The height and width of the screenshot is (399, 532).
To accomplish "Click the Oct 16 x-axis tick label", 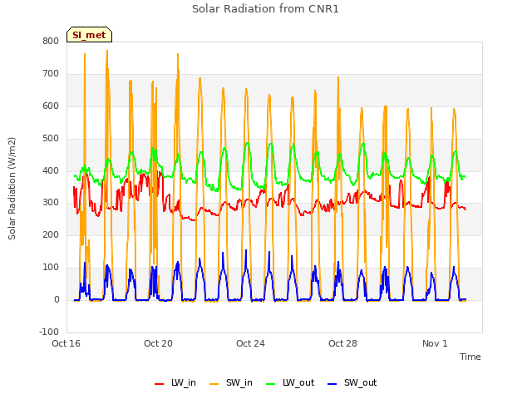I will tap(66, 343).
